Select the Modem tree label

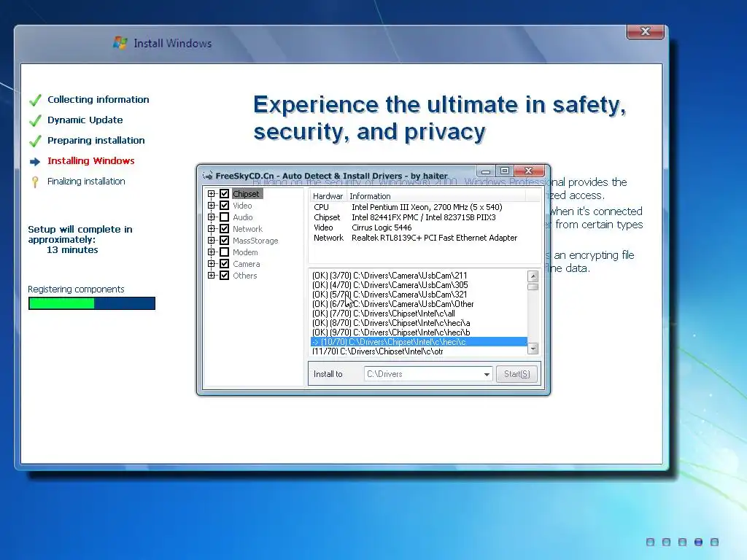245,252
